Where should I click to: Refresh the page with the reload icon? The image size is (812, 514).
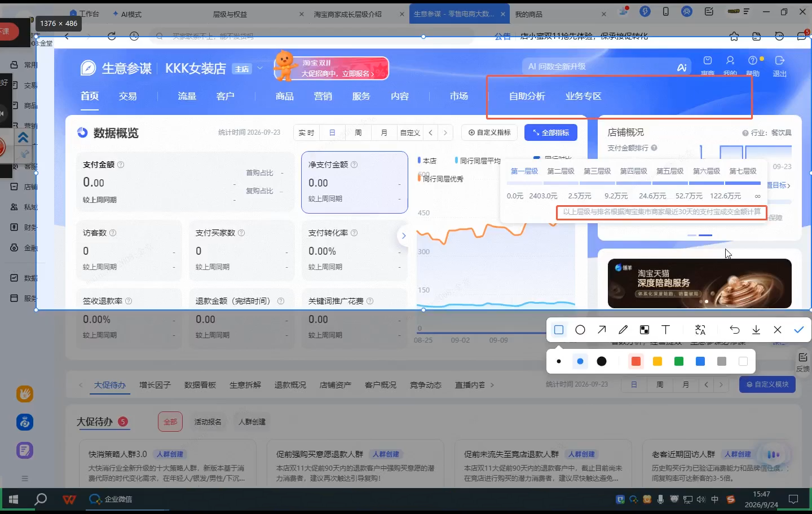coord(112,36)
